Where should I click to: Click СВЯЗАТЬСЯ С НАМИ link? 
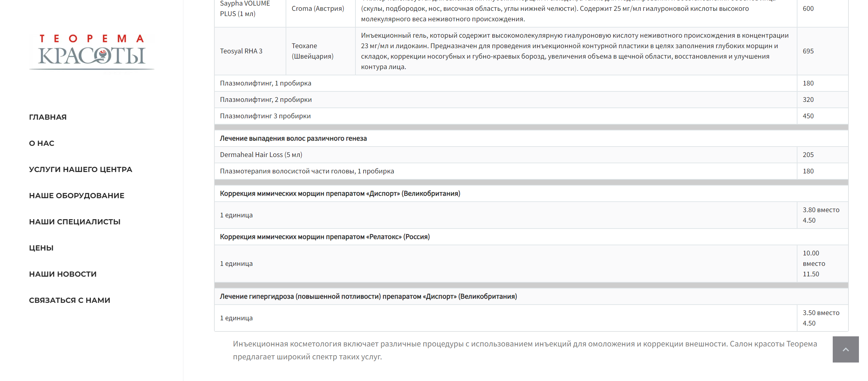69,300
